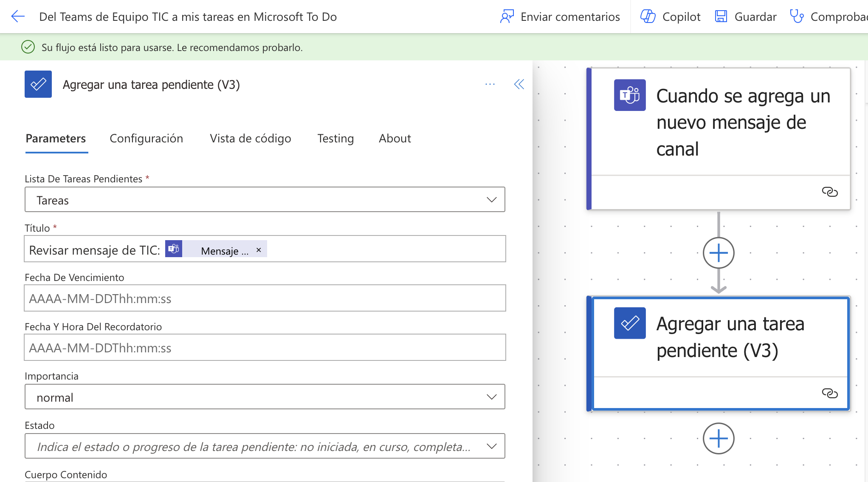The image size is (868, 482).
Task: Open Enviar comentarios feedback icon
Action: tap(507, 17)
